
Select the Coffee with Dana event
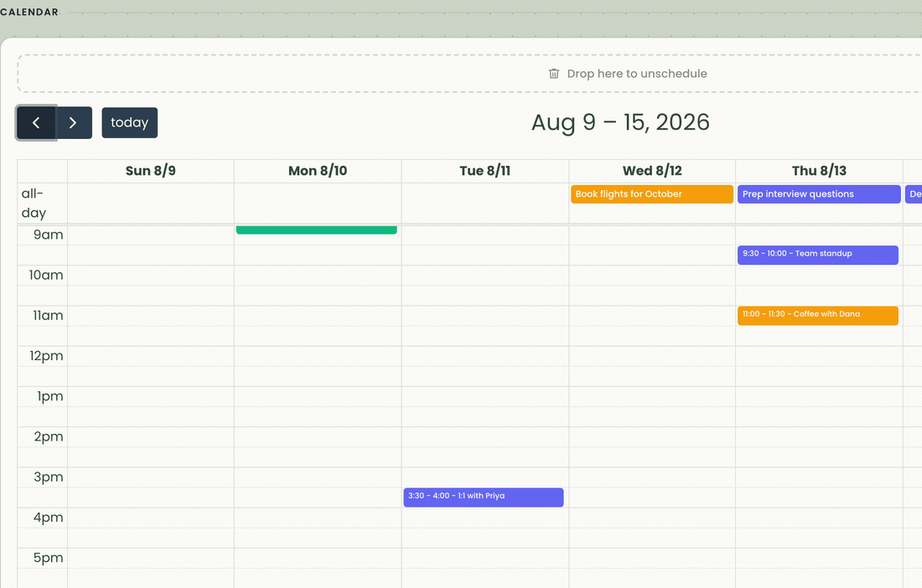pyautogui.click(x=817, y=316)
